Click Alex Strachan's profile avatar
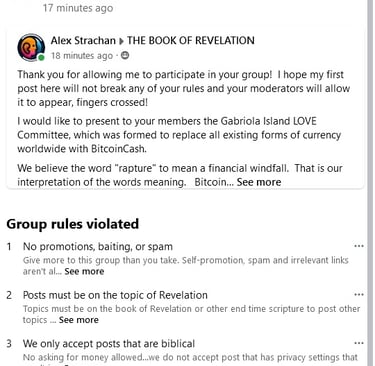Viewport: 375px width, 366px height. (x=31, y=47)
